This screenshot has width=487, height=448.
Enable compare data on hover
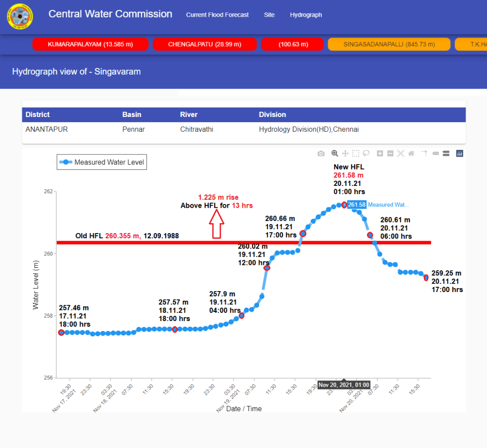(446, 153)
